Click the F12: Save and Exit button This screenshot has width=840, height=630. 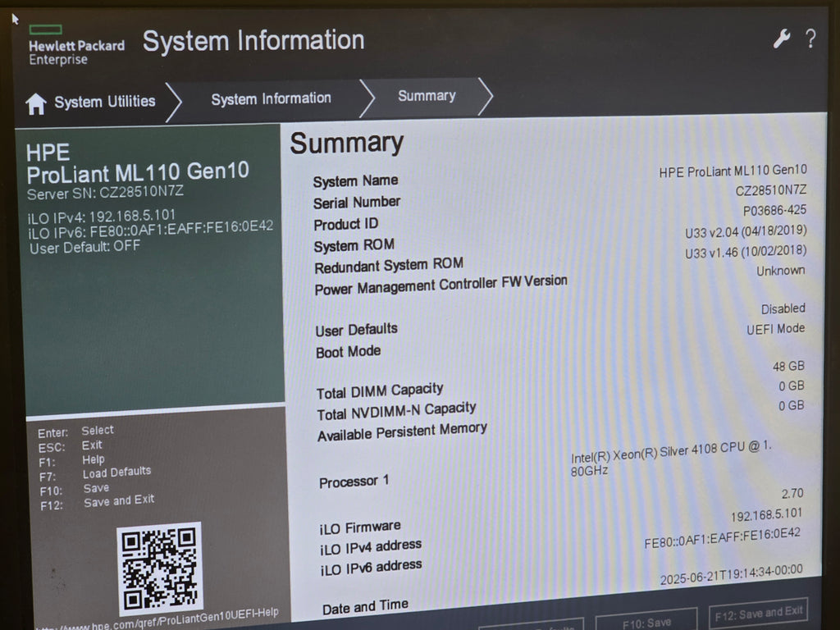[758, 613]
